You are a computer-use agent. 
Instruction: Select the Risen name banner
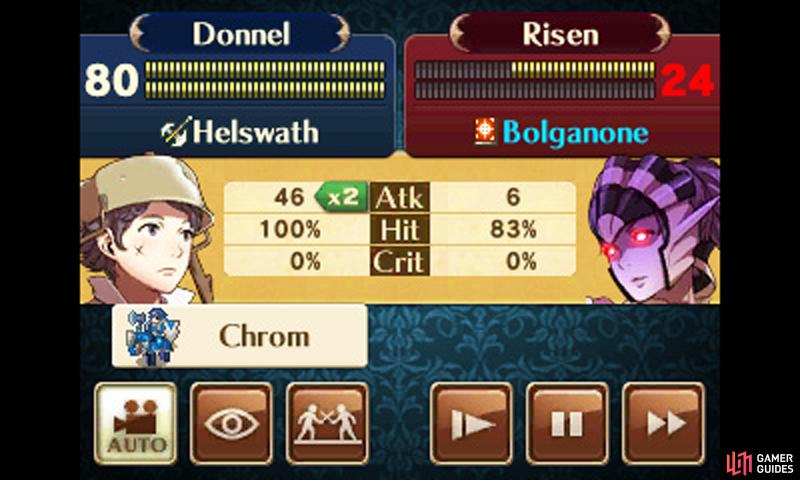(x=560, y=34)
